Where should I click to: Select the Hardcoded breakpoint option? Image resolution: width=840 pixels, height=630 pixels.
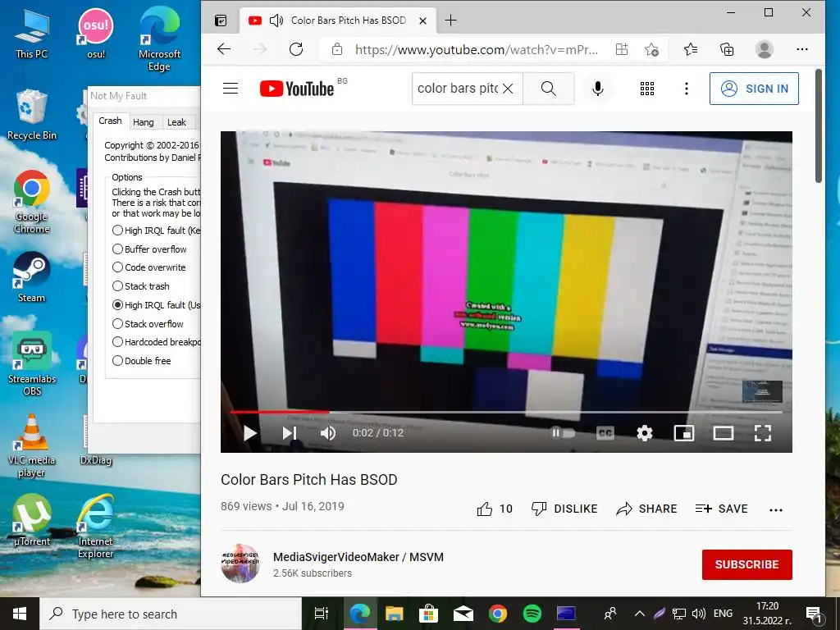156,342
